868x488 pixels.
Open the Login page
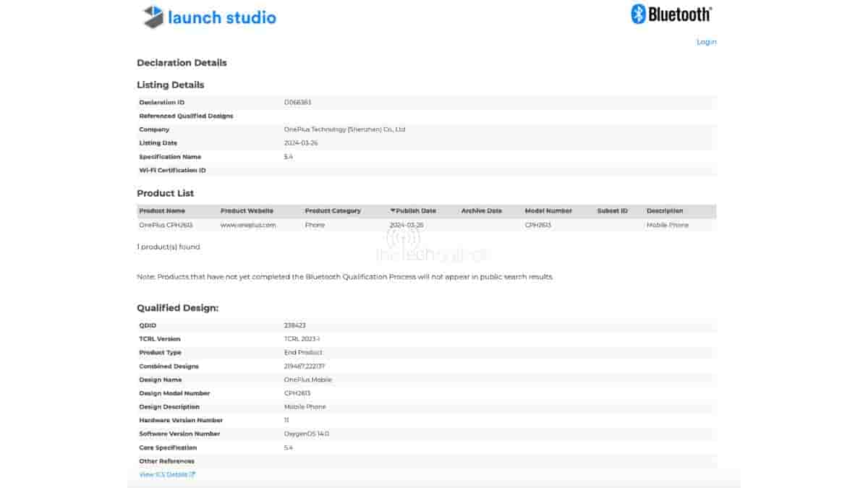705,42
